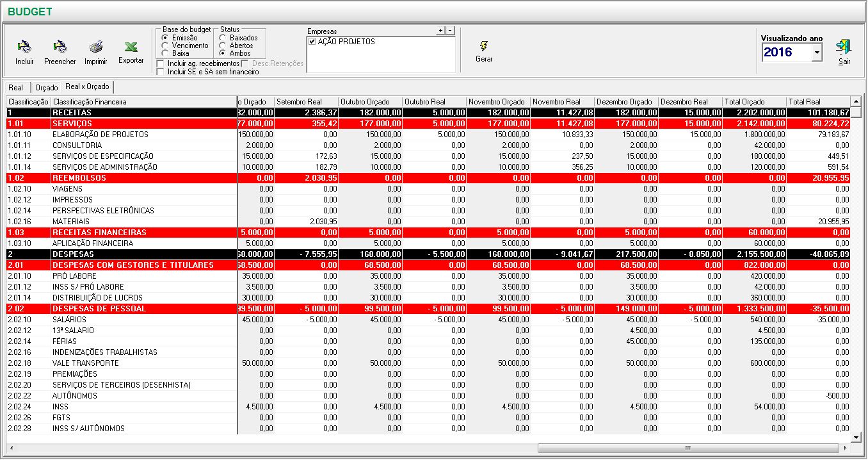This screenshot has height=460, width=868.
Task: Tick Incluir SE e SA sem financeiro
Action: 161,72
